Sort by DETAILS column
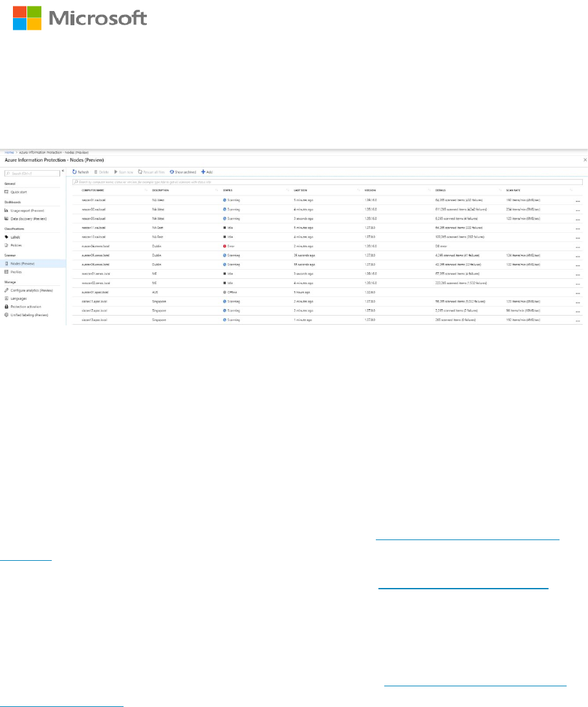The width and height of the screenshot is (588, 707). click(441, 190)
